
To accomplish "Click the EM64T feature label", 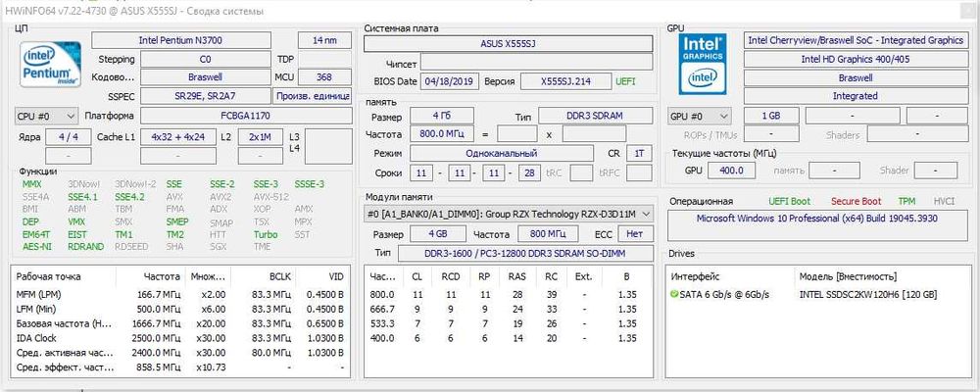I will [35, 234].
